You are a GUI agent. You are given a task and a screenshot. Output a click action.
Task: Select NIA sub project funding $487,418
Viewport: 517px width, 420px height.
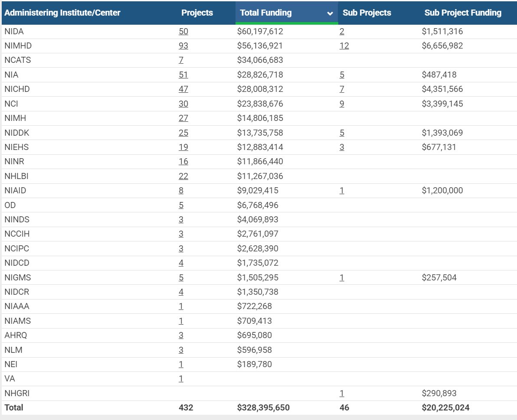click(439, 75)
